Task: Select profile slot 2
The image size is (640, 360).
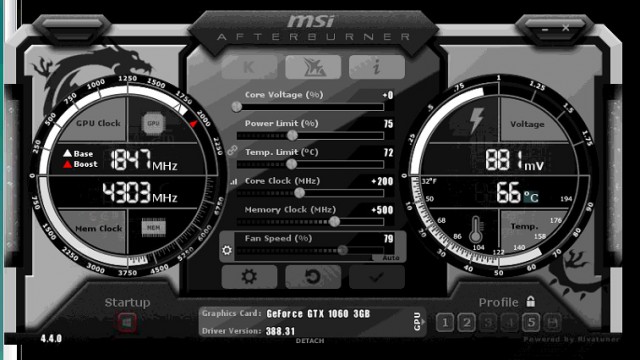Action: point(467,323)
